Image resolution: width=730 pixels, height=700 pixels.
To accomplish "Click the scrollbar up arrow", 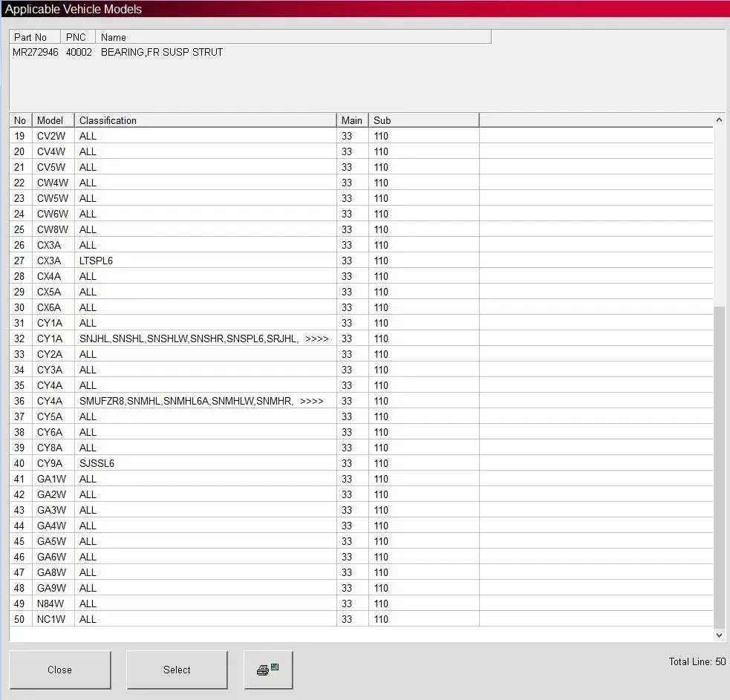I will (x=719, y=120).
